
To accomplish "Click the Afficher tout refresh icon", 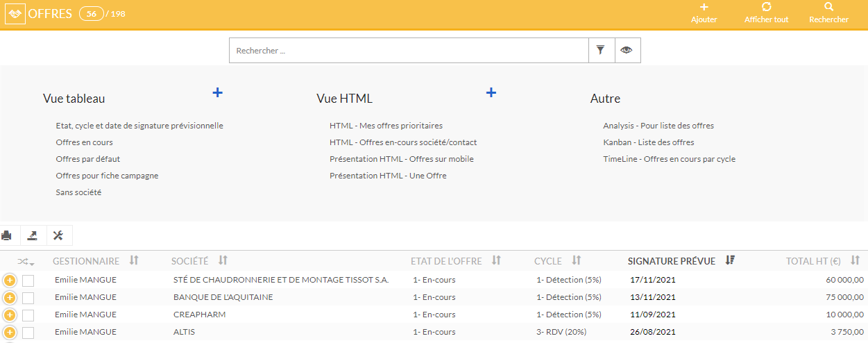I will pos(766,7).
